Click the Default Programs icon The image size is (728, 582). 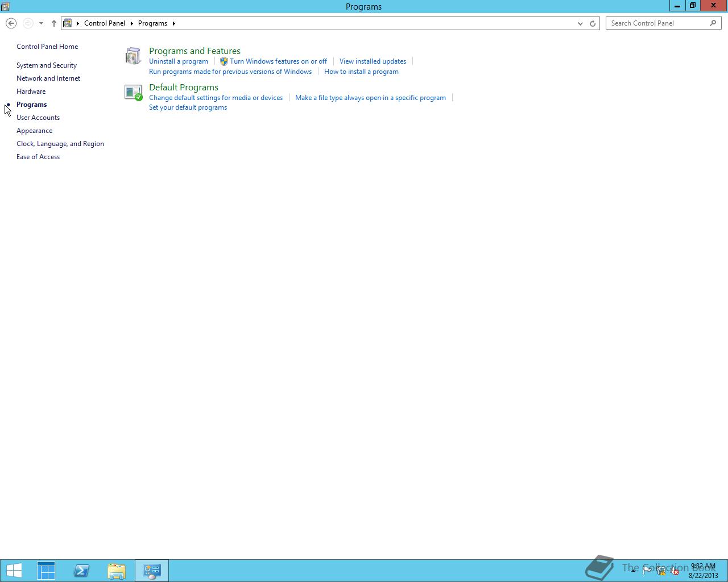(133, 93)
